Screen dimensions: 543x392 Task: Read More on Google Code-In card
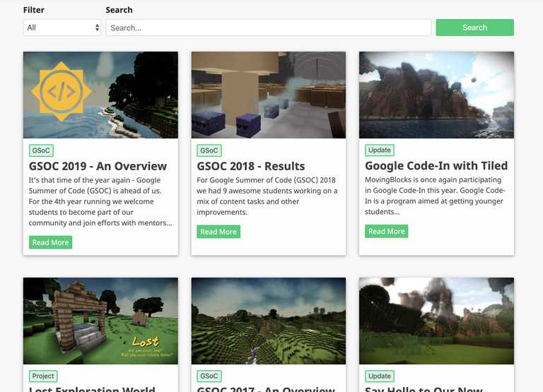[x=387, y=232]
